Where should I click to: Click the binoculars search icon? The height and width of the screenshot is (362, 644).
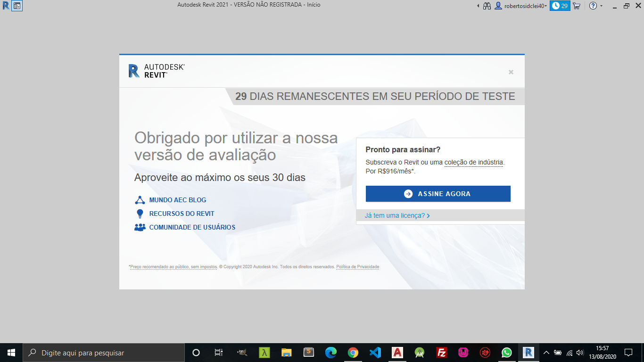click(x=487, y=6)
